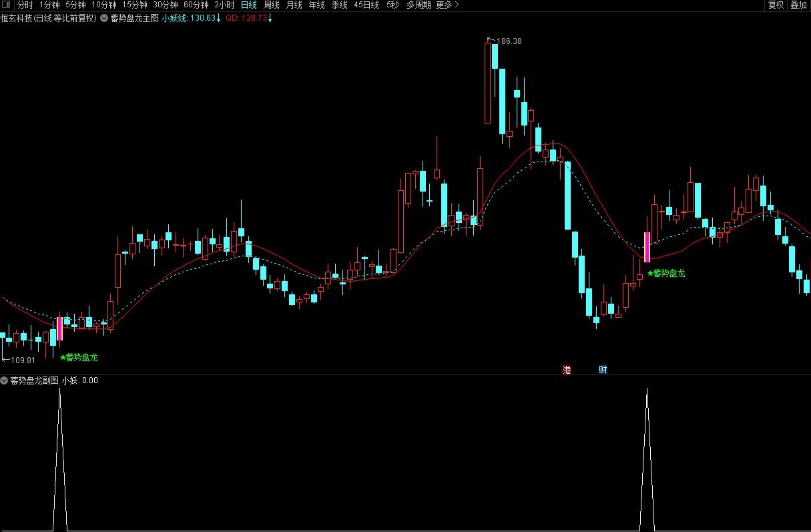This screenshot has width=811, height=532.
Task: Click the first magenta signal candlestick above 109.81
Action: [x=59, y=329]
